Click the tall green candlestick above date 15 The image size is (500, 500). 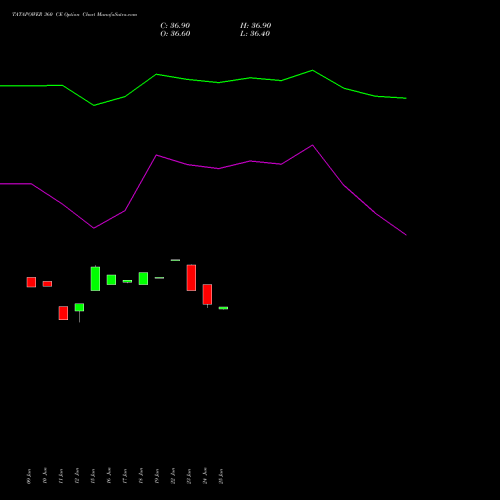[95, 279]
